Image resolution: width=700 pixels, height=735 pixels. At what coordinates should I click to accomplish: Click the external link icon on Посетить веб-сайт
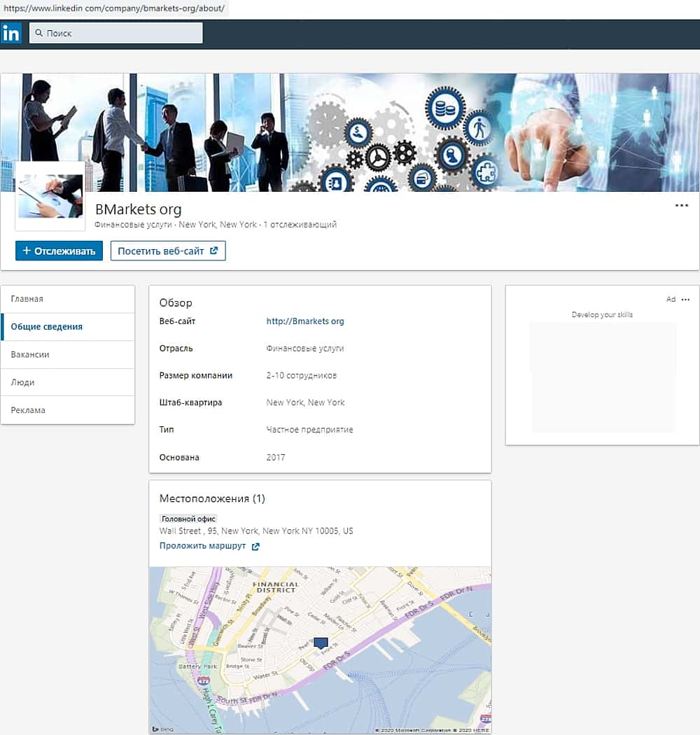(213, 251)
